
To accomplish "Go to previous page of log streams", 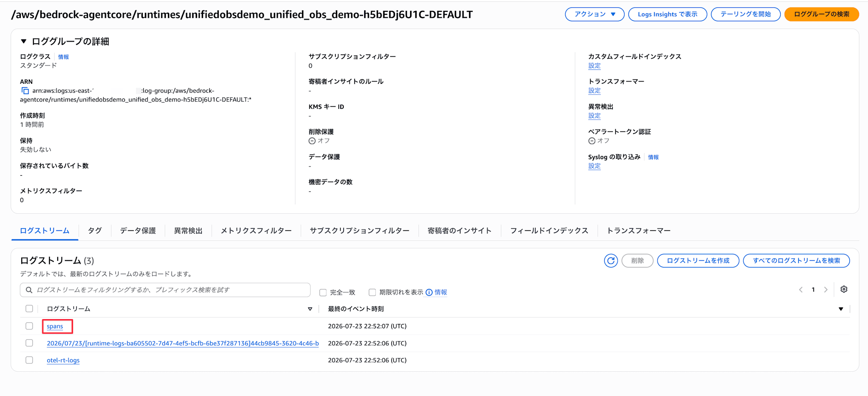I will pos(801,290).
